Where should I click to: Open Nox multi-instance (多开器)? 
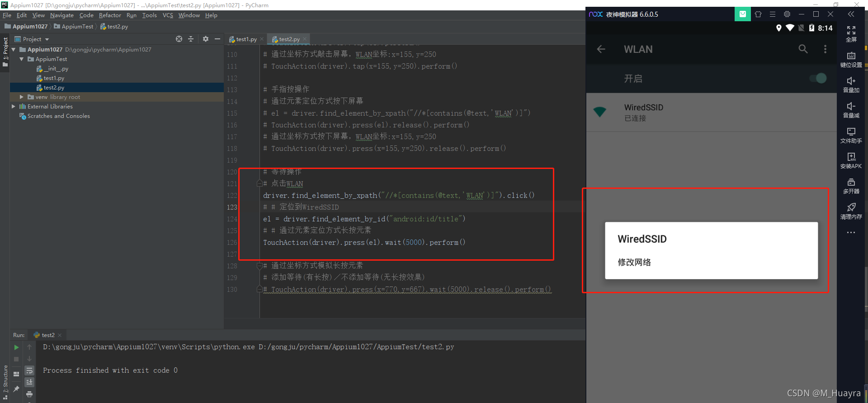[851, 186]
